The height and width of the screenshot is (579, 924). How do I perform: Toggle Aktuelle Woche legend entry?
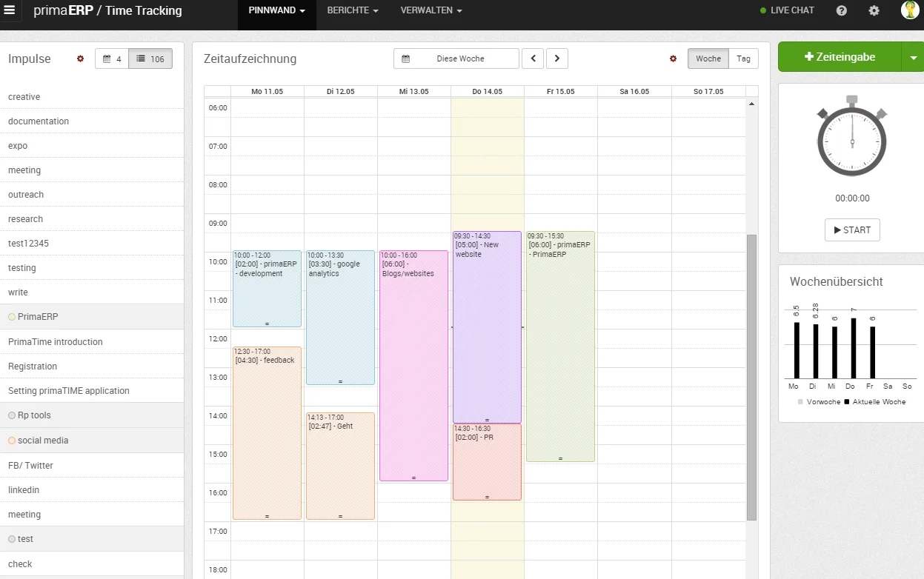(x=875, y=402)
